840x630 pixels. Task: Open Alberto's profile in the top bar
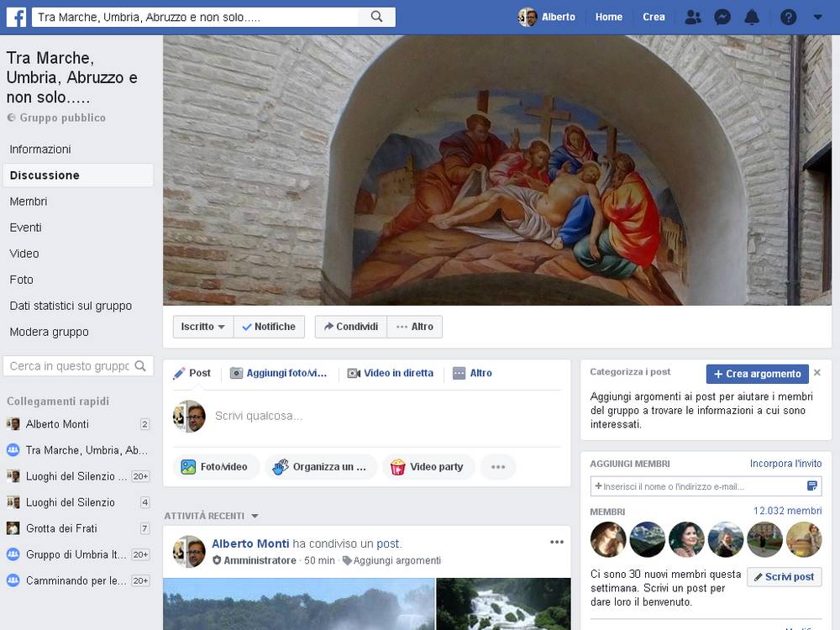(547, 17)
